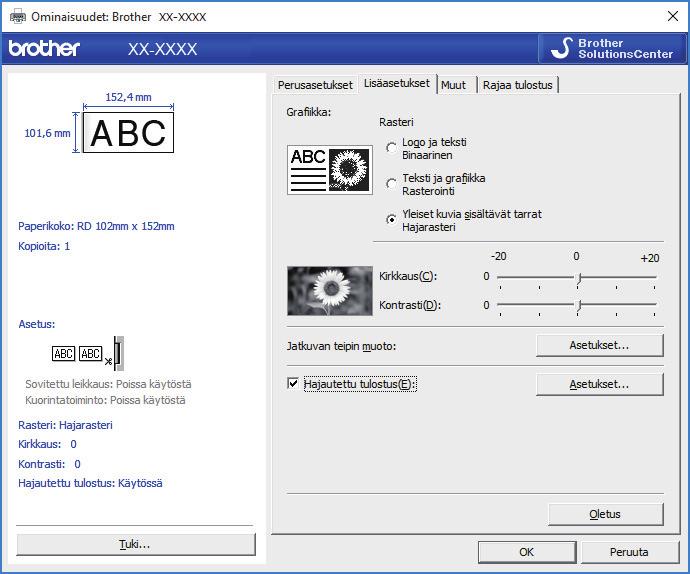Click the Rasteri: Hajarasteri summary text
This screenshot has height=574, width=690.
pos(65,425)
